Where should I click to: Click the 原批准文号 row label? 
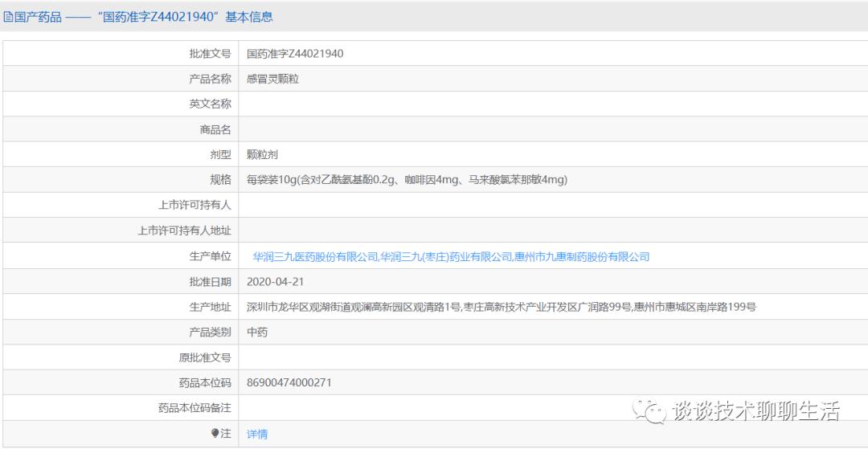pyautogui.click(x=205, y=357)
